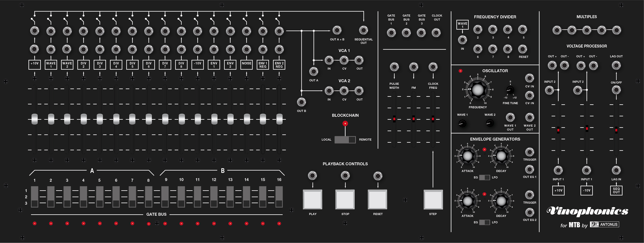Click the OUT A + B jack

click(337, 30)
